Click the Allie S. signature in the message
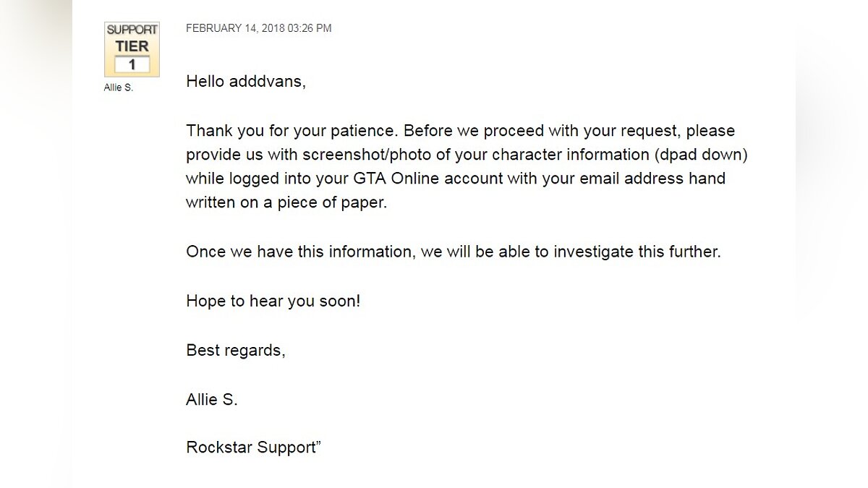 point(212,399)
